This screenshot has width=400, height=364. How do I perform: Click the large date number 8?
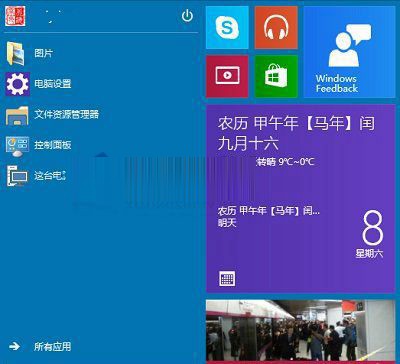point(373,228)
